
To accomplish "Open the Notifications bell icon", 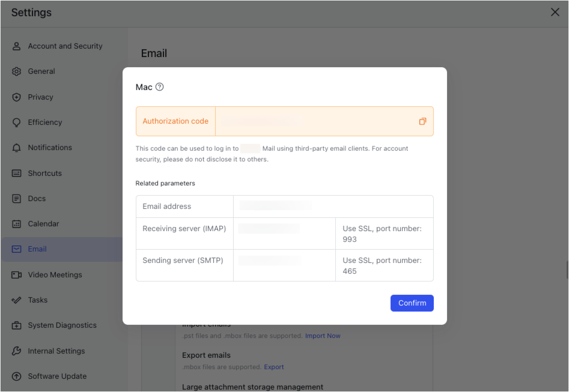I will click(x=17, y=147).
